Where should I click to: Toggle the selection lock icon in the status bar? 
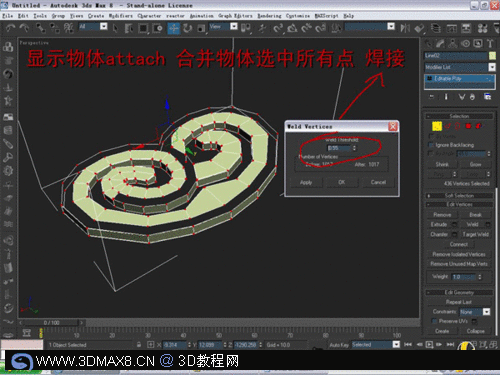click(x=139, y=344)
